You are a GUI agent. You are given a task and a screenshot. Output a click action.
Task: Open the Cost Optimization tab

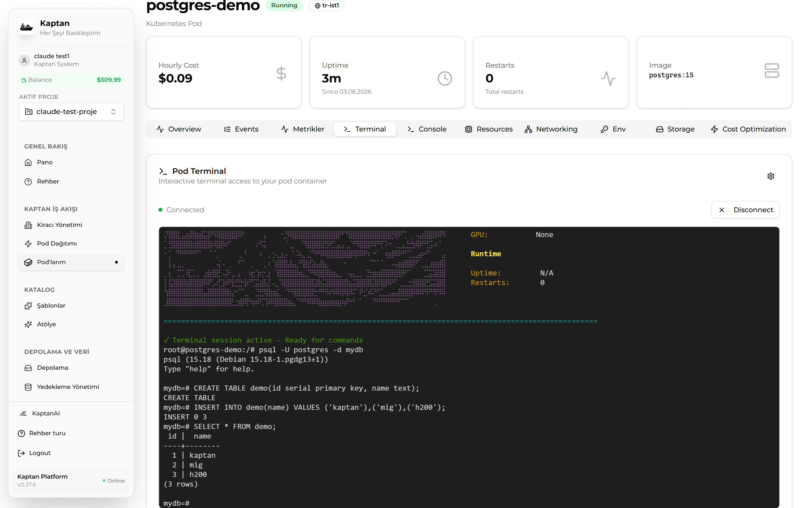(748, 129)
